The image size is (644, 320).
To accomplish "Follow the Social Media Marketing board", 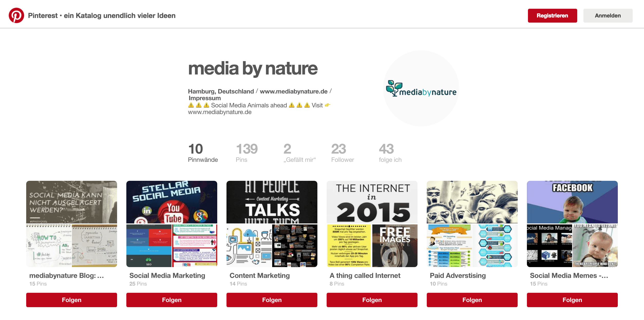I will 172,300.
